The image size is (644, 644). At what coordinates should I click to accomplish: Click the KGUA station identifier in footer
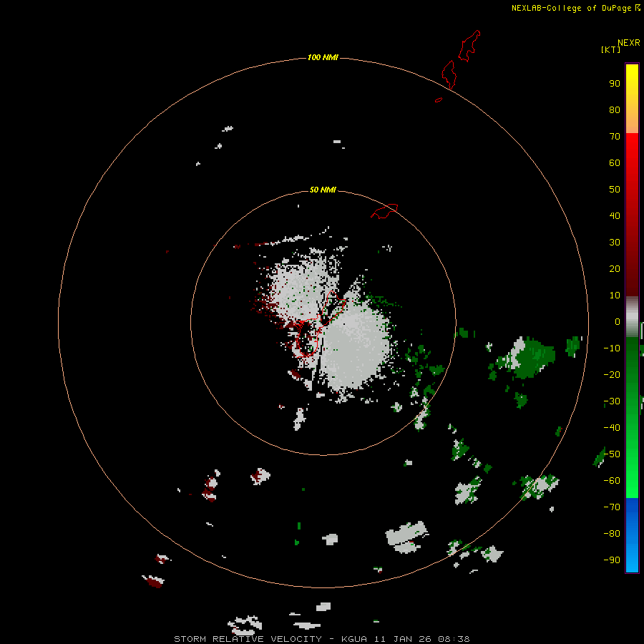point(354,639)
